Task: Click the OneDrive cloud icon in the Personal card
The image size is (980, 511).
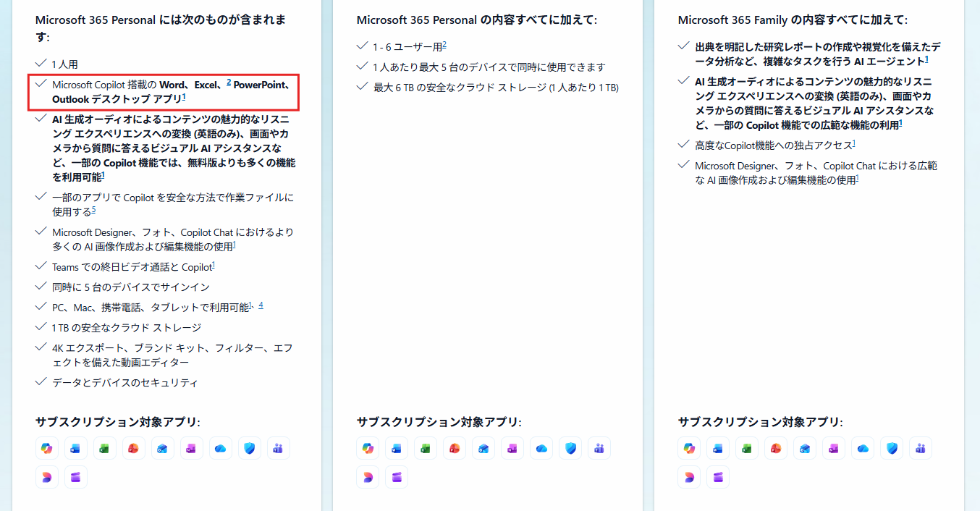Action: click(221, 448)
